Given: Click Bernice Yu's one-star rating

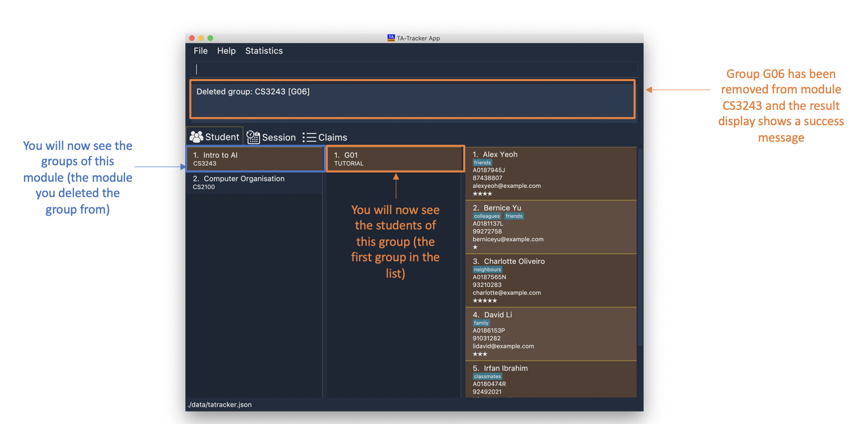Looking at the screenshot, I should click(475, 247).
